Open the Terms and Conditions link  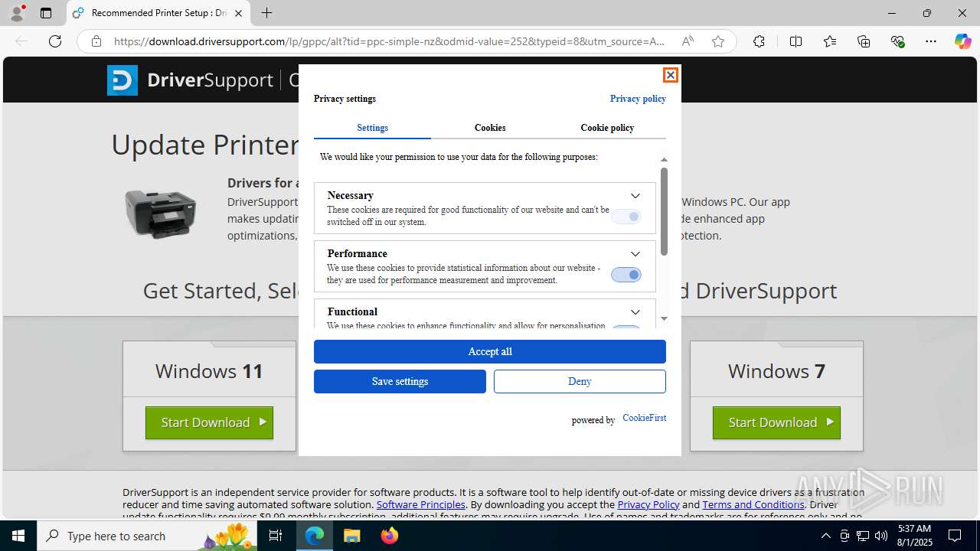click(753, 504)
